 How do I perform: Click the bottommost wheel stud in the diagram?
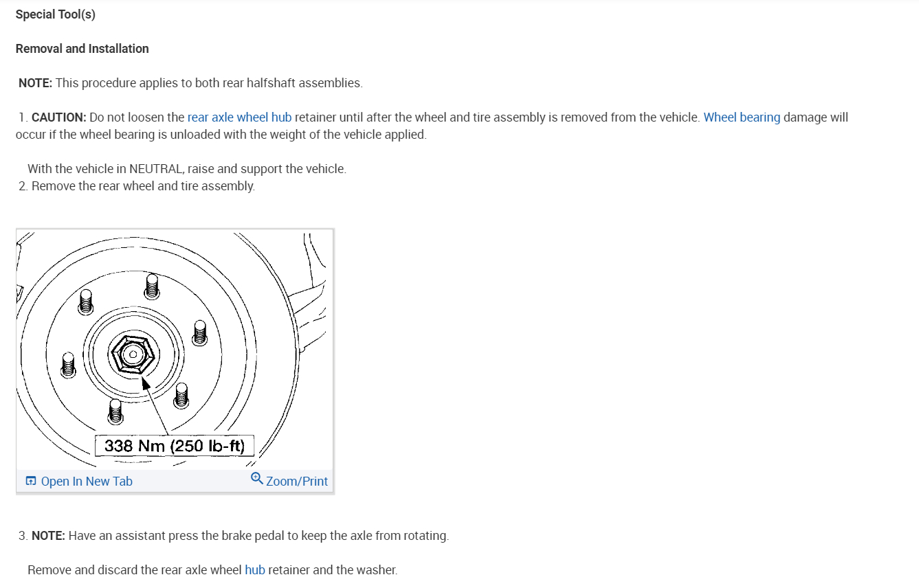pos(115,411)
